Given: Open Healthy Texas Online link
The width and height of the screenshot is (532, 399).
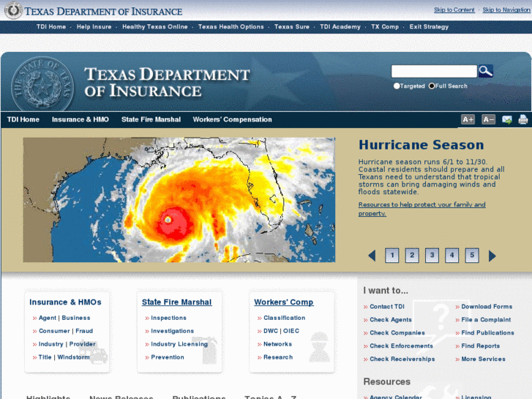Looking at the screenshot, I should click(155, 27).
